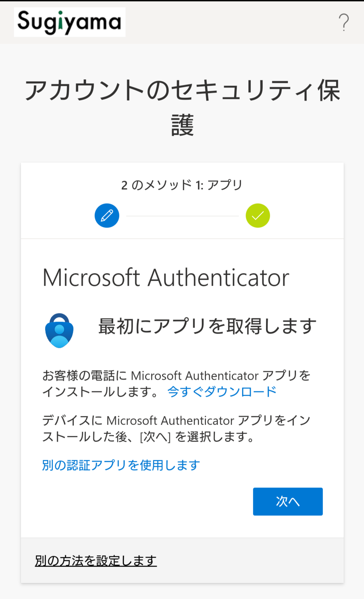Click the blue pencil step icon

coord(107,216)
